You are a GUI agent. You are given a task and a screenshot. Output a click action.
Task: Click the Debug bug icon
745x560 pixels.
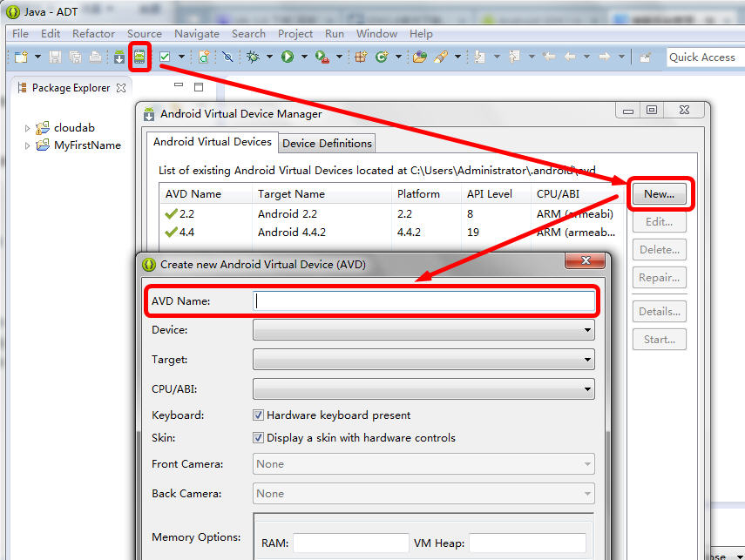pyautogui.click(x=253, y=57)
